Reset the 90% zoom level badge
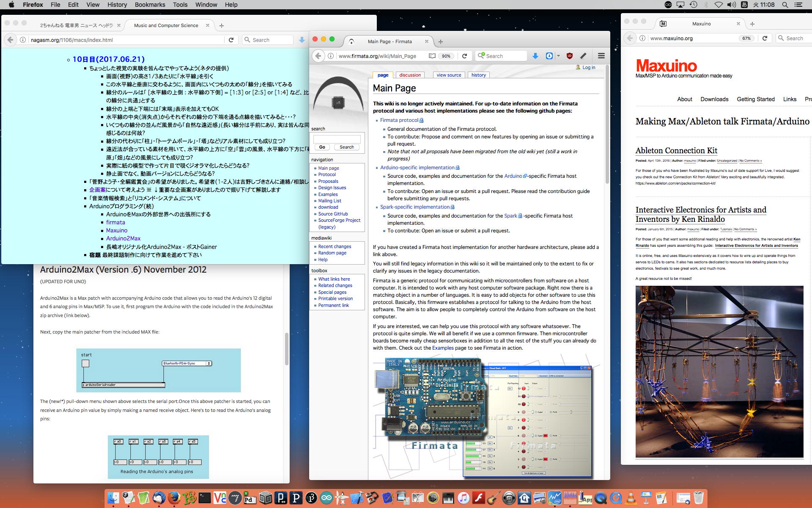The image size is (812, 508). click(446, 56)
